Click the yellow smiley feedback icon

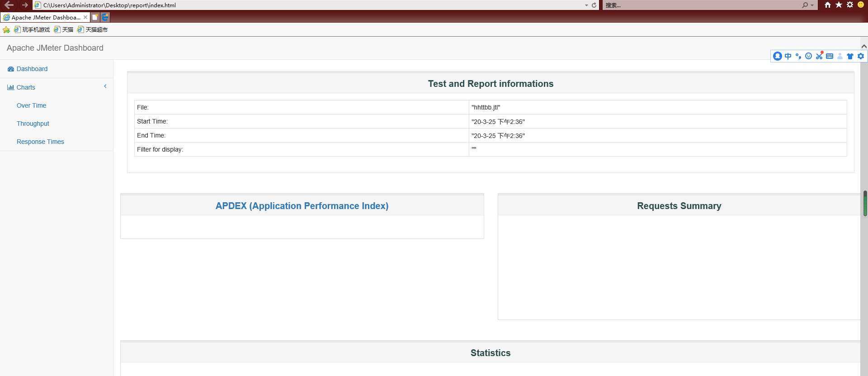coord(861,5)
